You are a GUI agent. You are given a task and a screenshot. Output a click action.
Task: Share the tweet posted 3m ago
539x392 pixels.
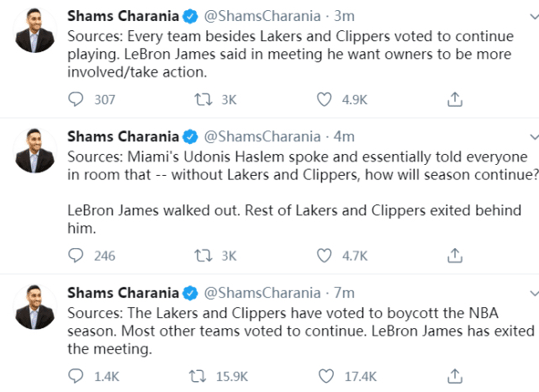click(x=452, y=100)
